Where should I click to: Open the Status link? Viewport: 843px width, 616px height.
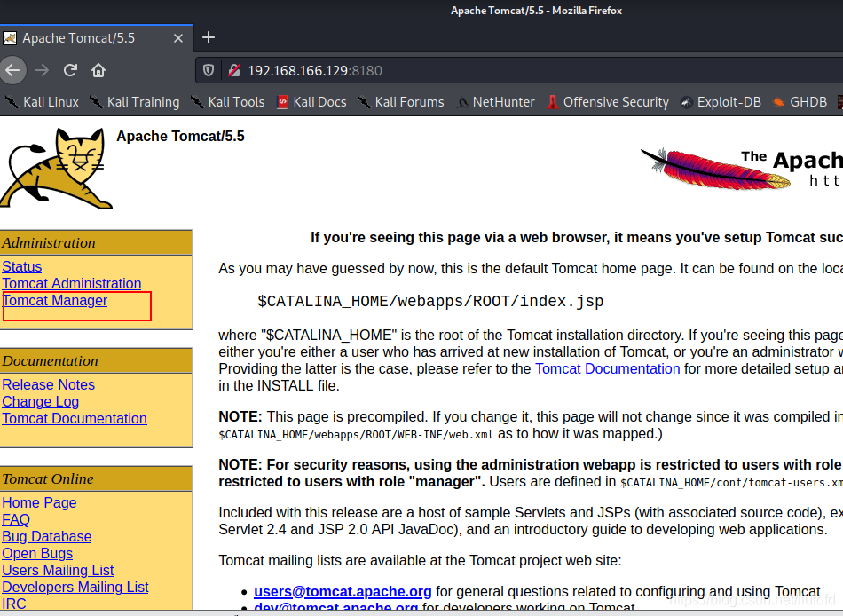22,267
